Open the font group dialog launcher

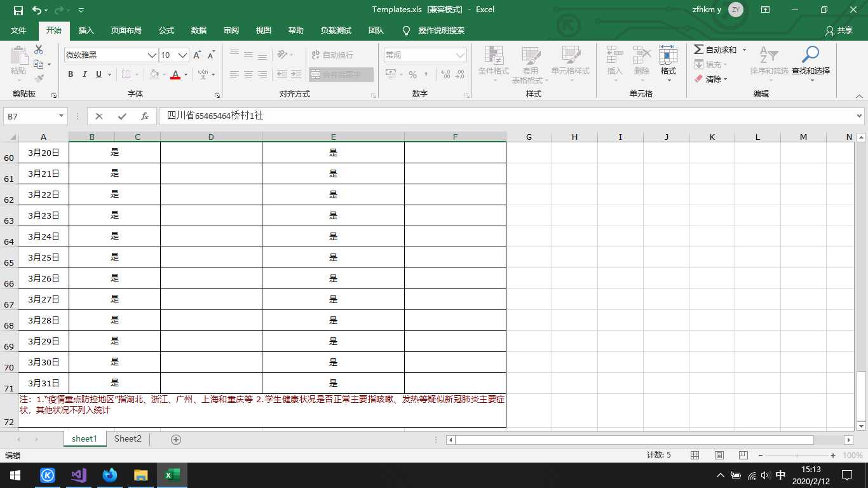click(217, 95)
